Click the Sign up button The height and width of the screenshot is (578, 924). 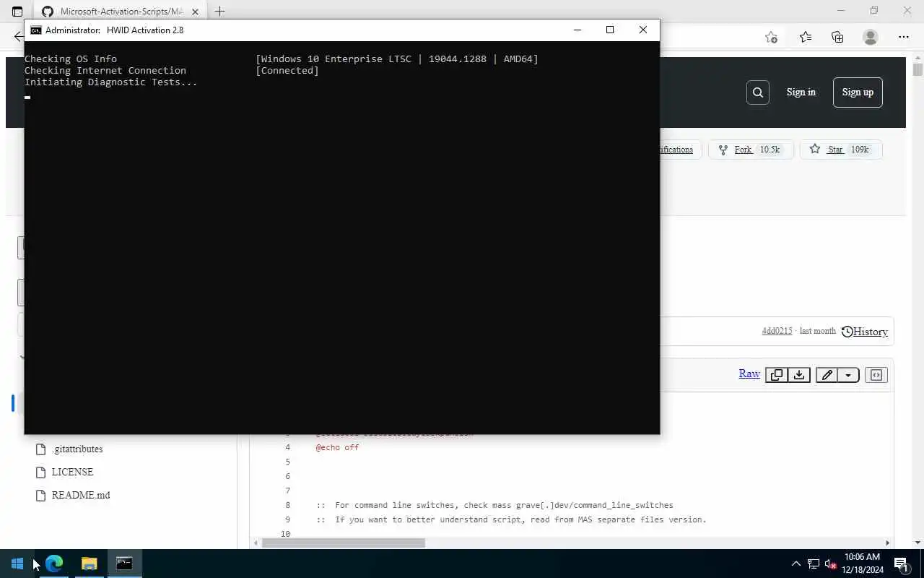click(x=858, y=92)
